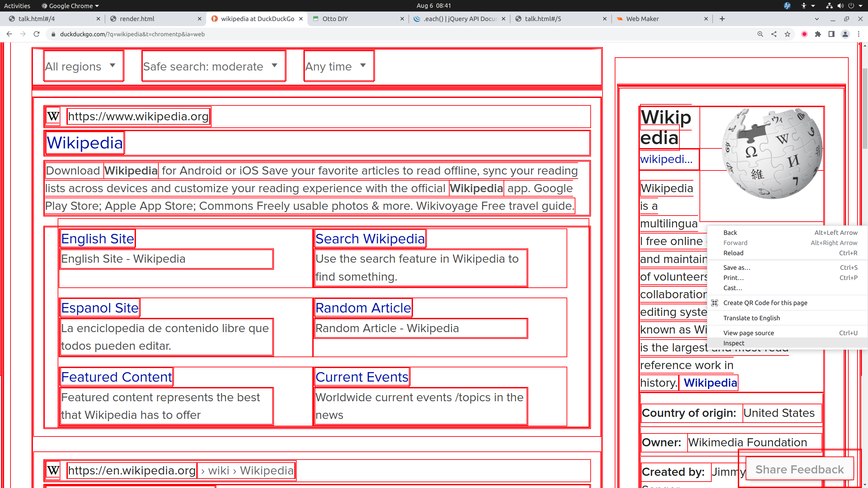
Task: Select View page source menu entry
Action: 748,333
